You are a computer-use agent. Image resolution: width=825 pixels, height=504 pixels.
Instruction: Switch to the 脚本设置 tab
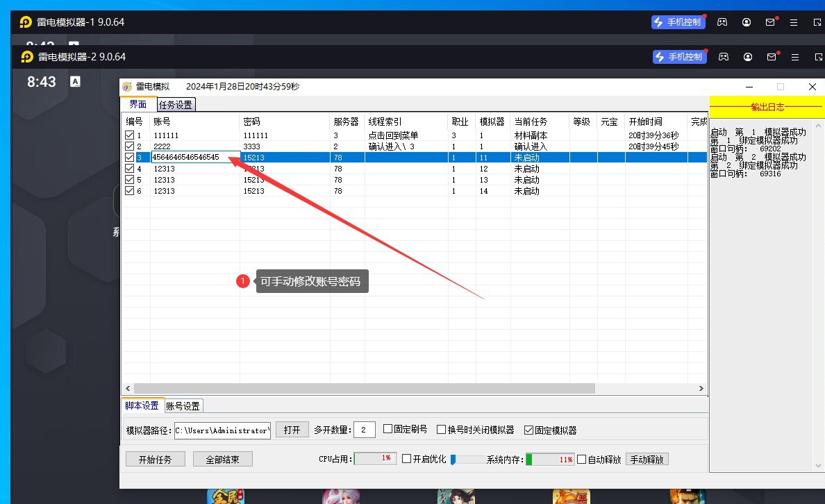pyautogui.click(x=142, y=405)
